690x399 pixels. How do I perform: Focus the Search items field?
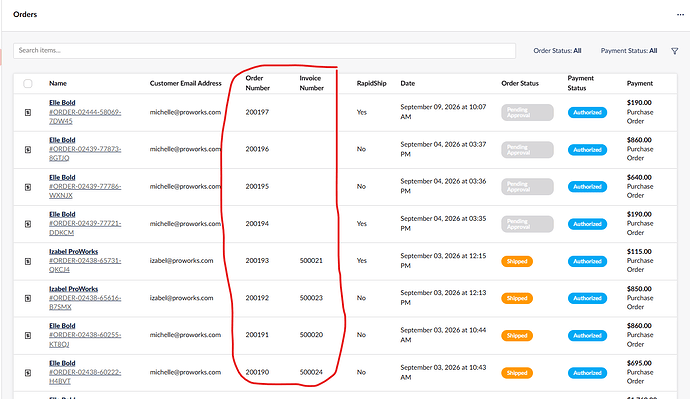tap(264, 51)
